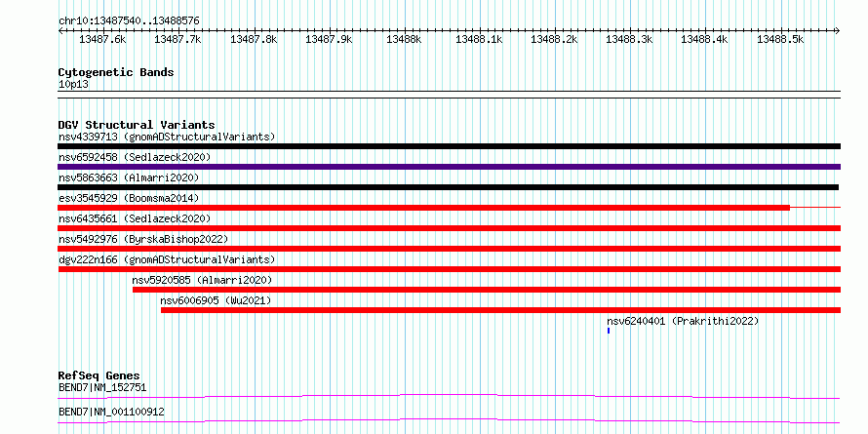Select the BEND7 NM_001100912 magenta transcript line
The width and height of the screenshot is (868, 434).
point(449,421)
